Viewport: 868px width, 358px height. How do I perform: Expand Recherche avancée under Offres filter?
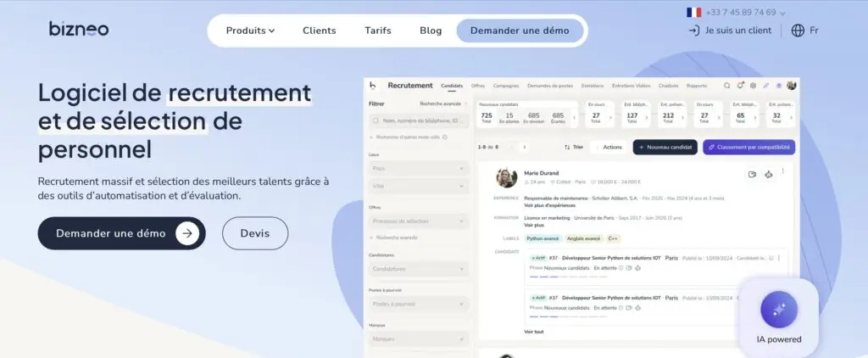tap(393, 238)
